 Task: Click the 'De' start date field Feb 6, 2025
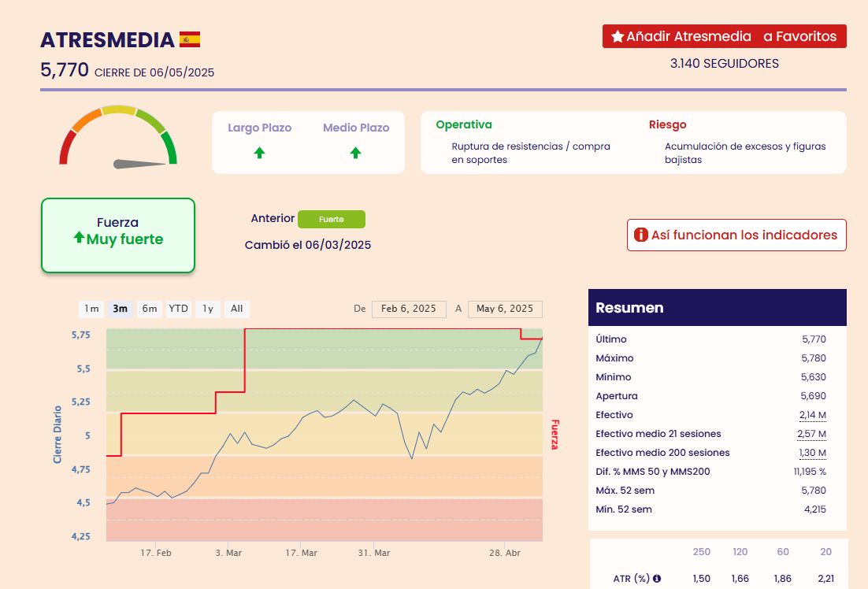[409, 309]
